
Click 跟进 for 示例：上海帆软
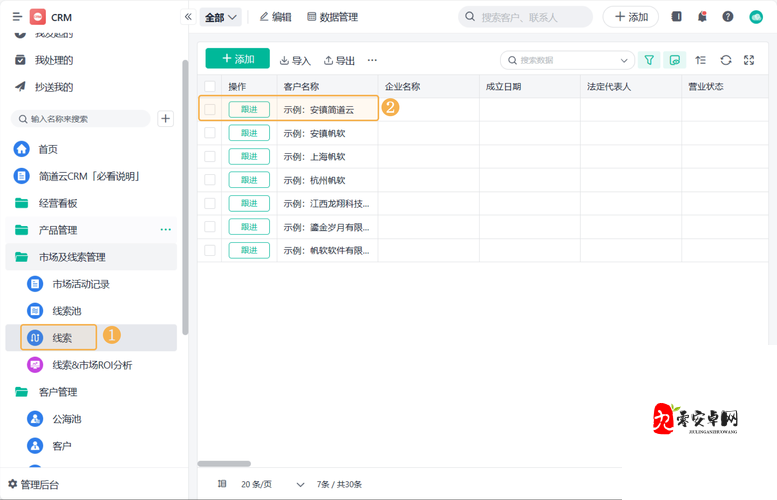point(249,156)
